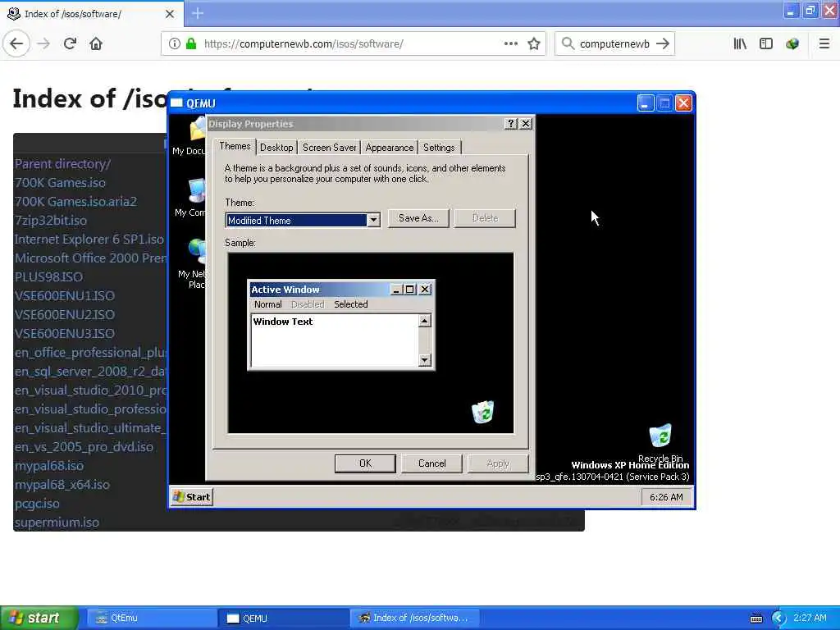Confirm with the OK button

(x=365, y=463)
